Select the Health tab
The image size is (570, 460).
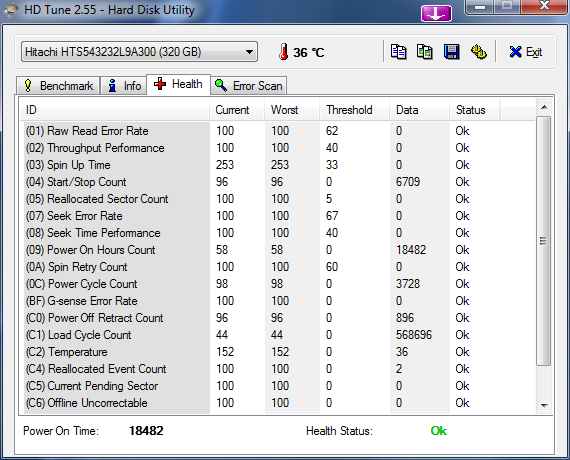pyautogui.click(x=178, y=84)
